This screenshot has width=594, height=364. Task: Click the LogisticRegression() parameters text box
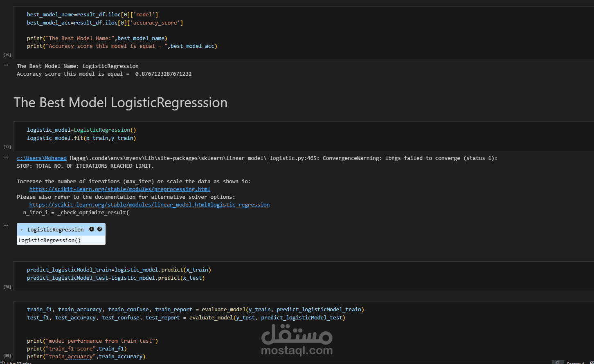click(x=61, y=240)
